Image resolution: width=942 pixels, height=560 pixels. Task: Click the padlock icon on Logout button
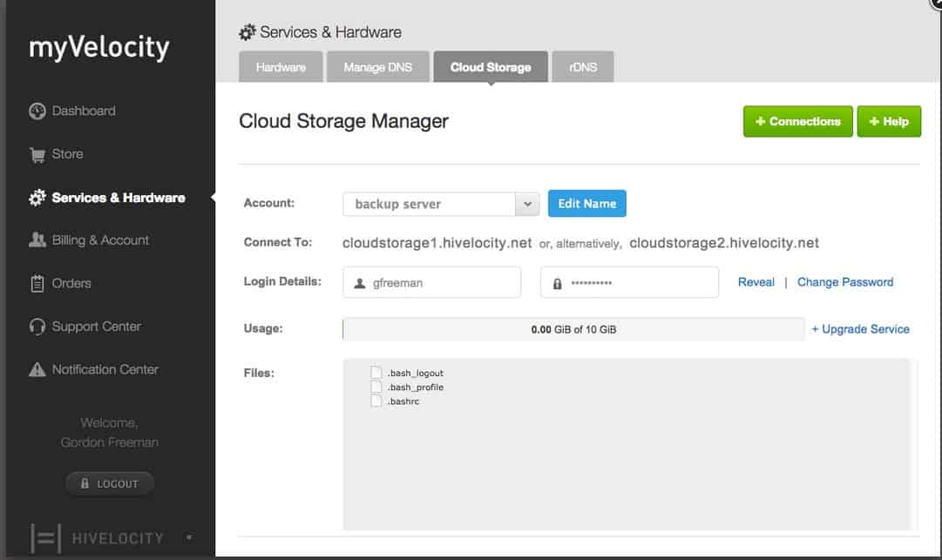(85, 483)
